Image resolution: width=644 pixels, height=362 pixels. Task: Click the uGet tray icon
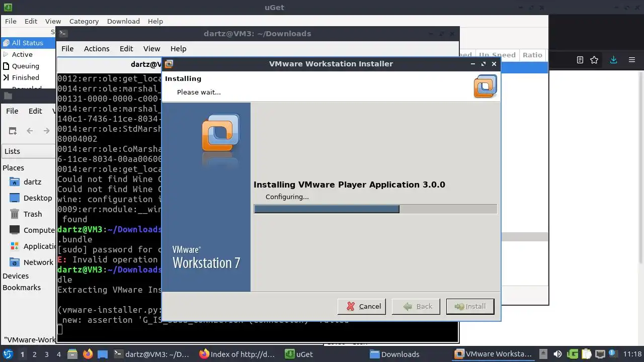573,354
